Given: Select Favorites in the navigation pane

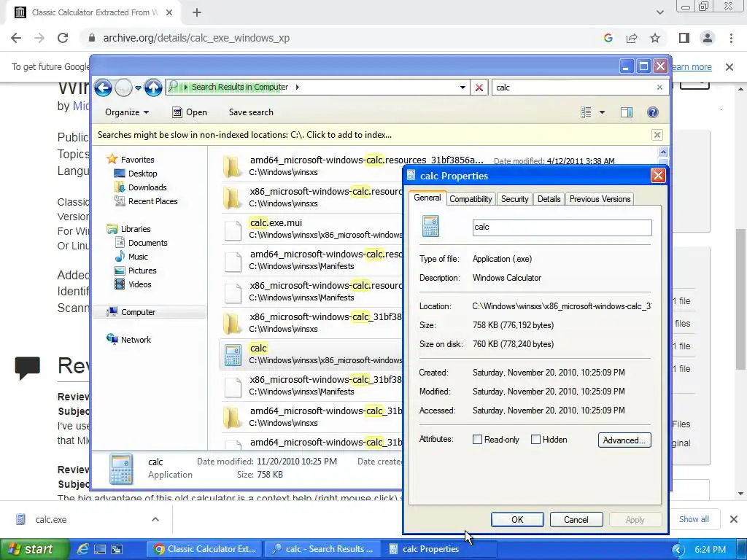Looking at the screenshot, I should click(x=137, y=160).
